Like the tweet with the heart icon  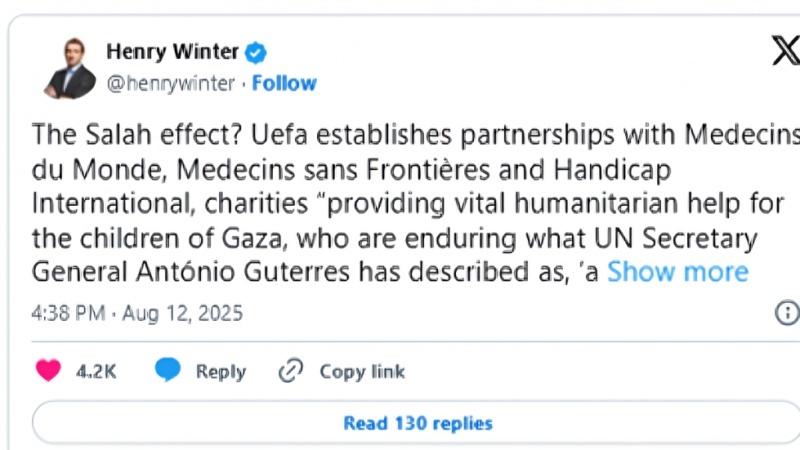[48, 371]
